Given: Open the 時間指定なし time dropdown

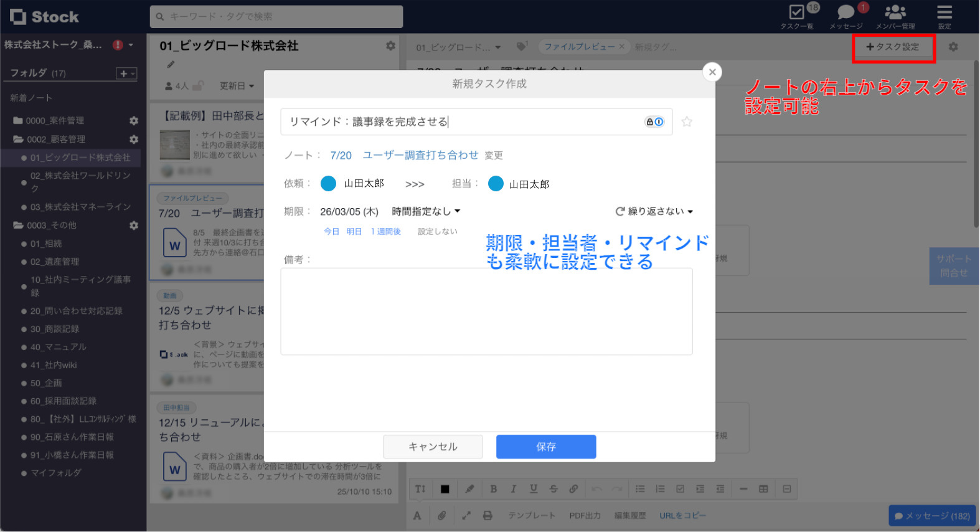Looking at the screenshot, I should tap(426, 212).
